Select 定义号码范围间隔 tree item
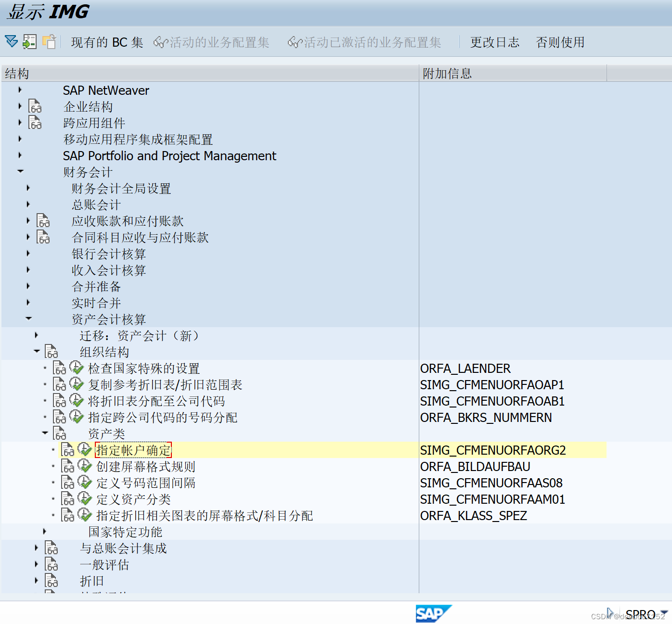Image resolution: width=672 pixels, height=624 pixels. point(146,483)
